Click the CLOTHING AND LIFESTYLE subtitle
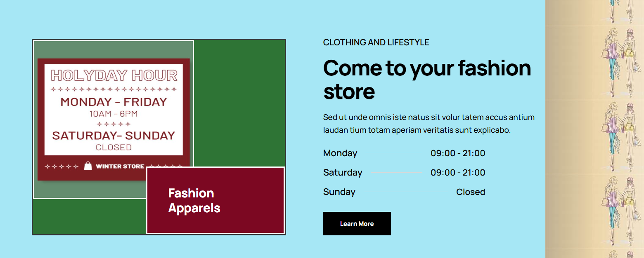 [376, 42]
